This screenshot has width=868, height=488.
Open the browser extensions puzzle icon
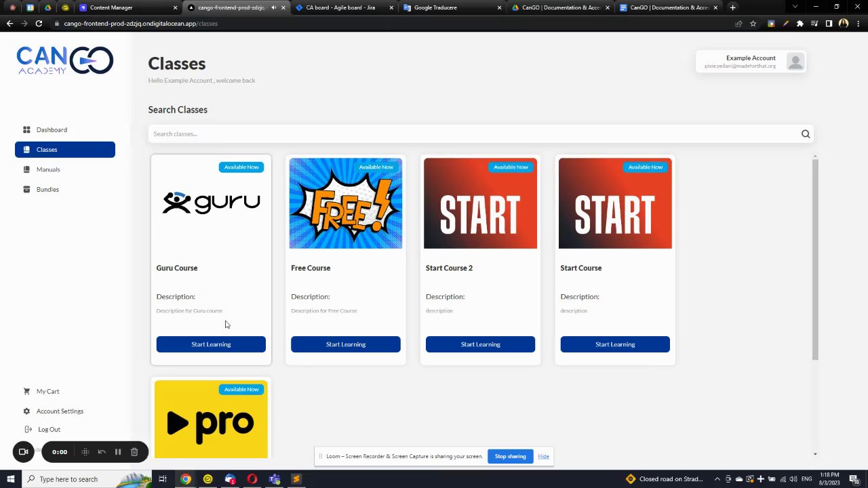[x=800, y=24]
